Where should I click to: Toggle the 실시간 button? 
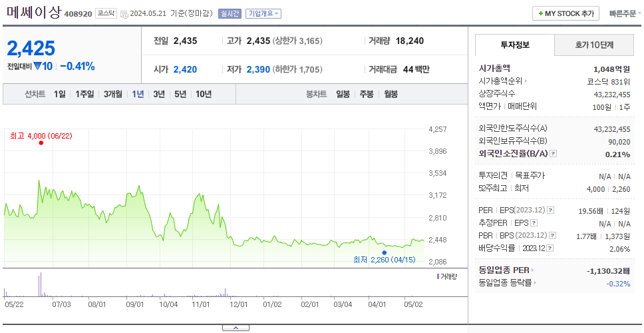pyautogui.click(x=230, y=13)
